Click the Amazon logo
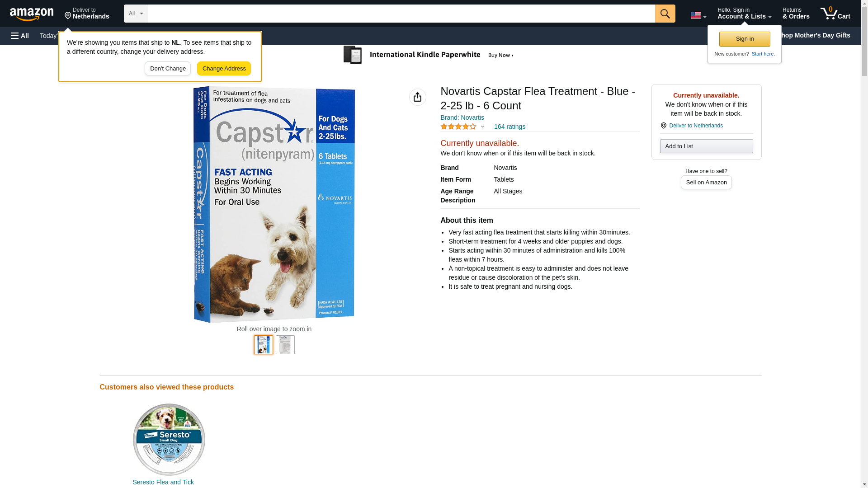 pos(32,14)
